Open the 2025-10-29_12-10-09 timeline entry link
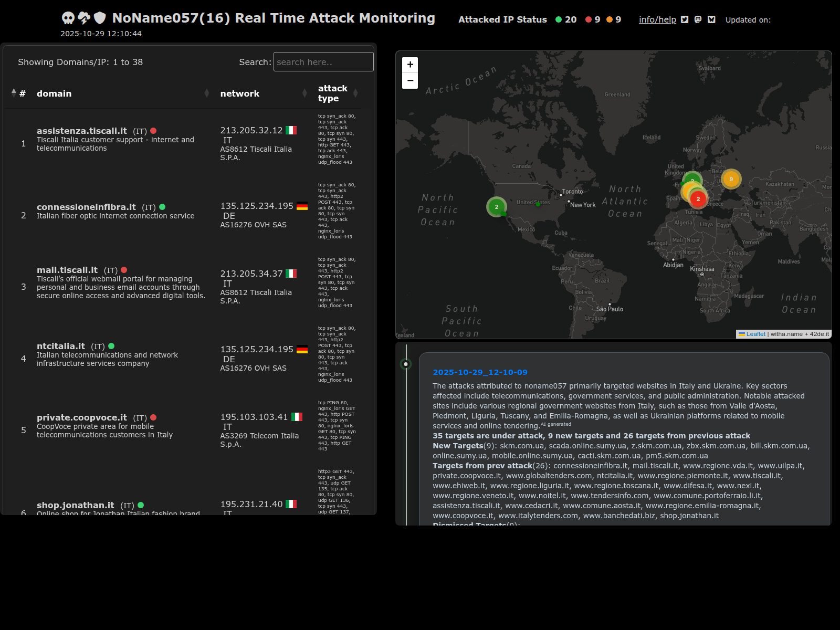The height and width of the screenshot is (630, 840). coord(480,372)
